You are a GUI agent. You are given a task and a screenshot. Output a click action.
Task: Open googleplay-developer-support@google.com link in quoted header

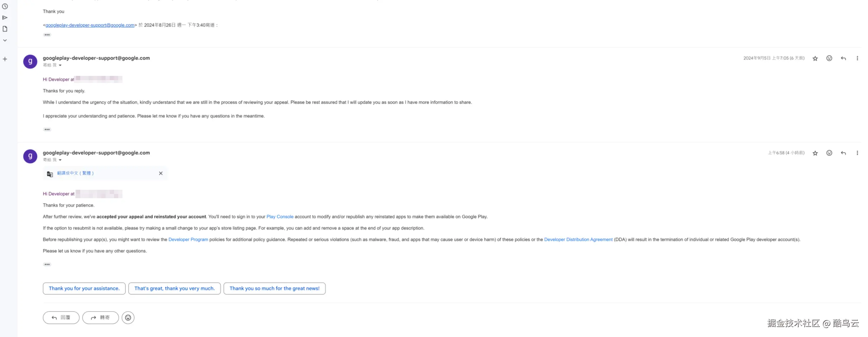click(x=90, y=25)
